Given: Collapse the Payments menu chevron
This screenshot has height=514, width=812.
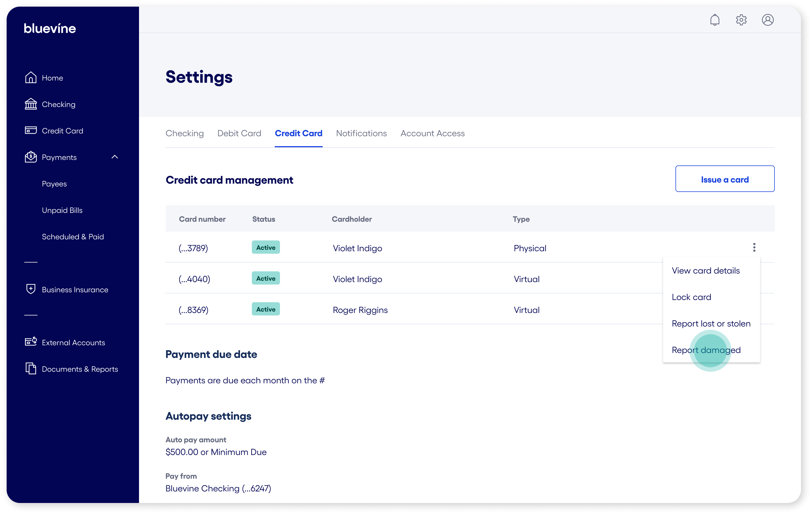Looking at the screenshot, I should 115,157.
